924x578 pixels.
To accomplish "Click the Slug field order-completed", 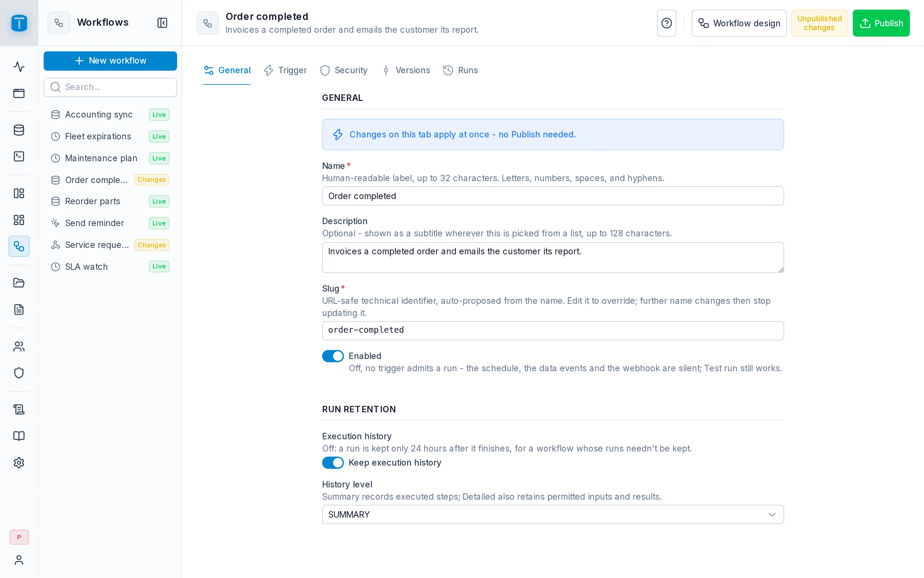I will pyautogui.click(x=553, y=330).
